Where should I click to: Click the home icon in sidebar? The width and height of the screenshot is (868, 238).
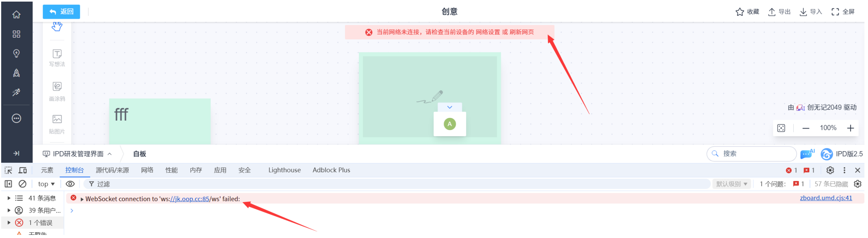tap(16, 14)
